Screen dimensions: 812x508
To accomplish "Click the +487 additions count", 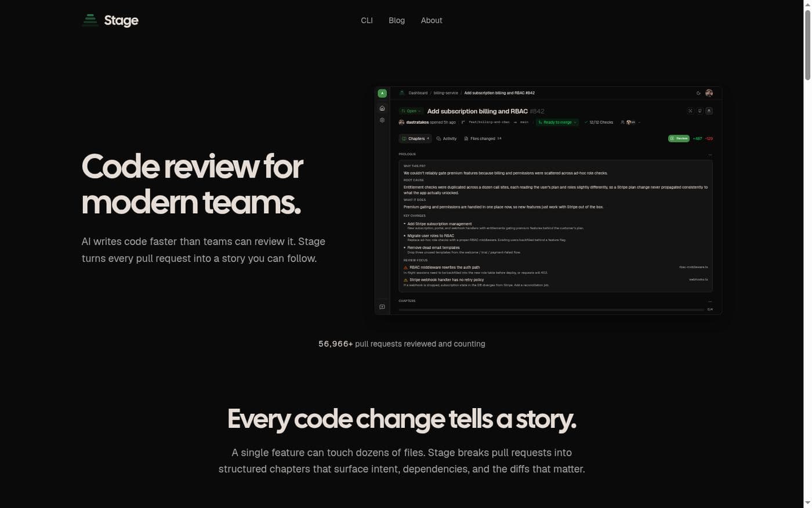I will click(x=697, y=139).
